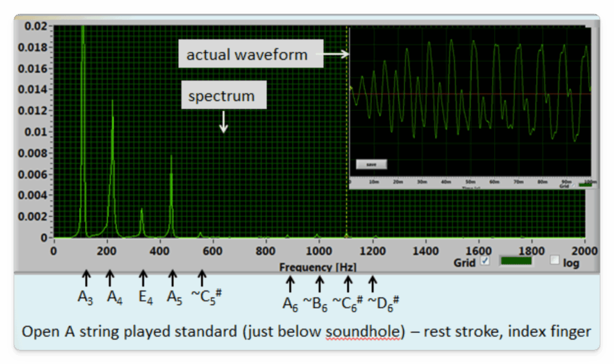Click the arrow above the A6 label
Screen dimensions: 614x364
coord(291,282)
